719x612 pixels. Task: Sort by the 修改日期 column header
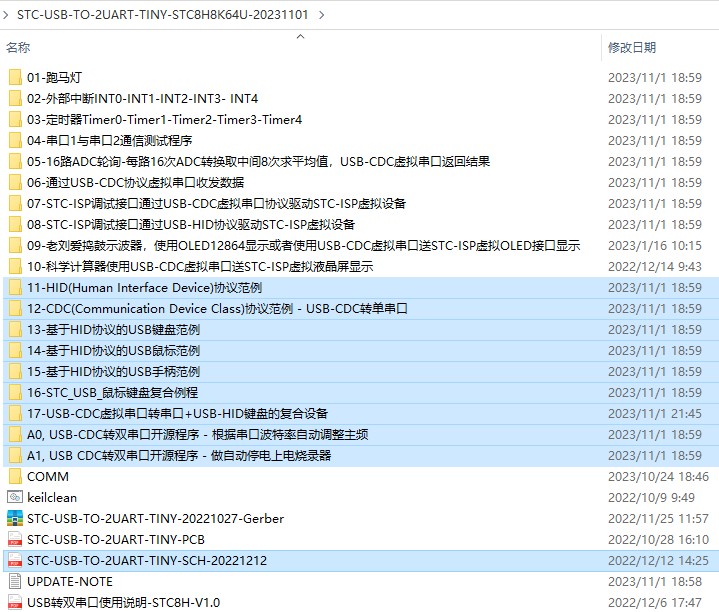[632, 47]
